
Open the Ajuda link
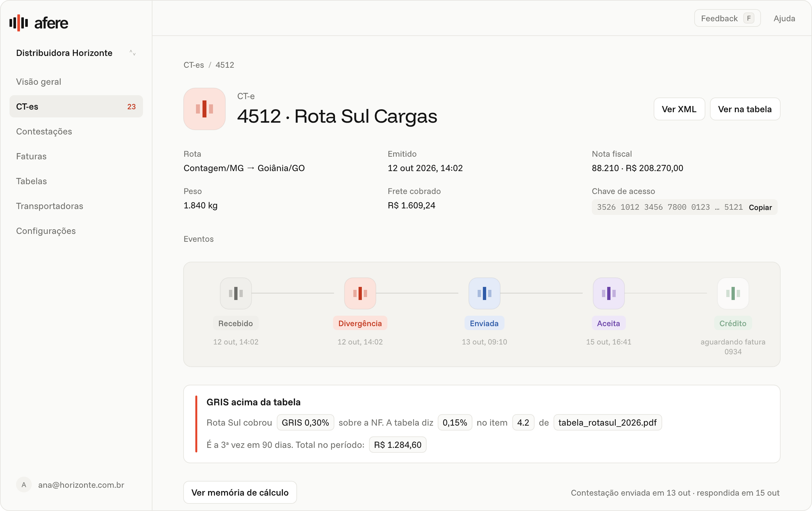click(784, 18)
